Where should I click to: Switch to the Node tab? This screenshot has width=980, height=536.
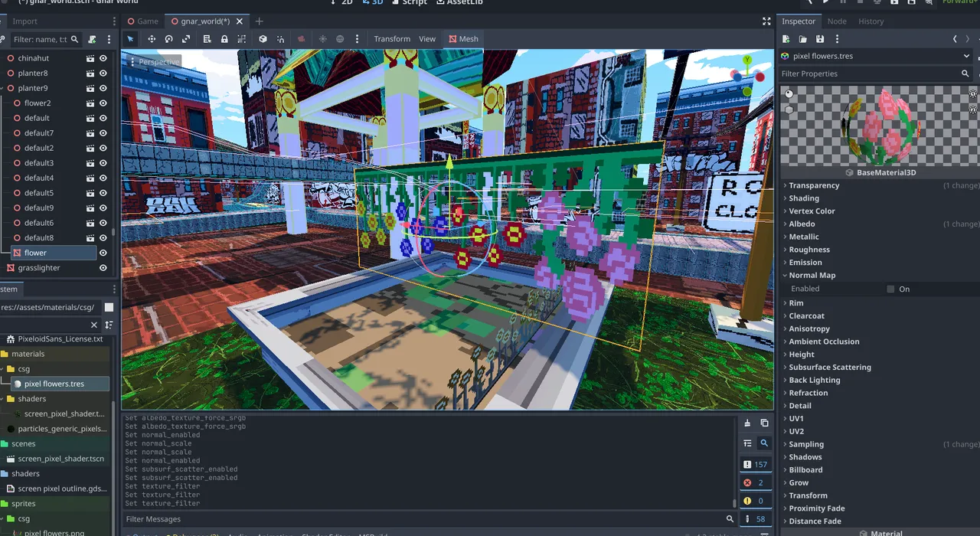(x=837, y=21)
